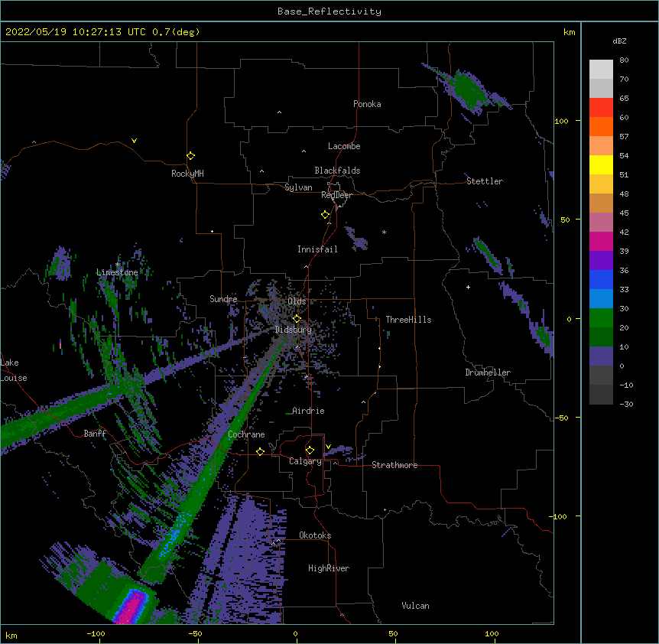This screenshot has height=644, width=659.
Task: Click the yellow diamond marker south of RedDeer
Action: click(325, 215)
